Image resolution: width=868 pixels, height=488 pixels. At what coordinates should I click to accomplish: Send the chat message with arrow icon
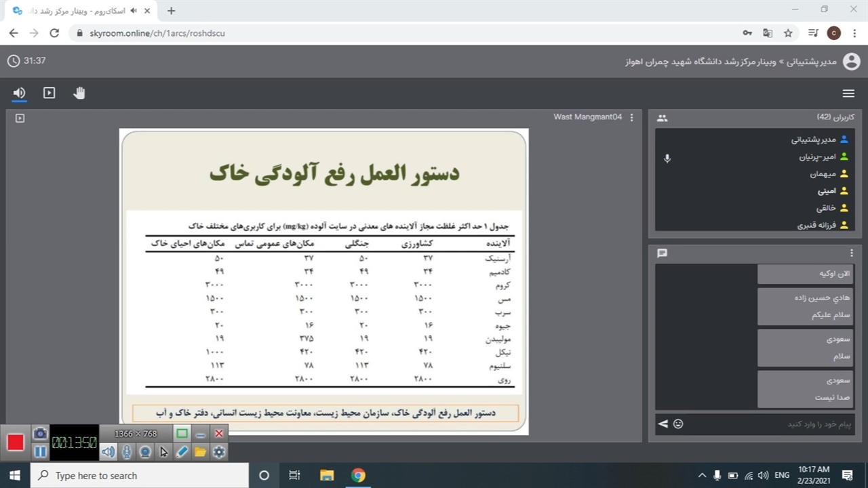click(x=663, y=424)
